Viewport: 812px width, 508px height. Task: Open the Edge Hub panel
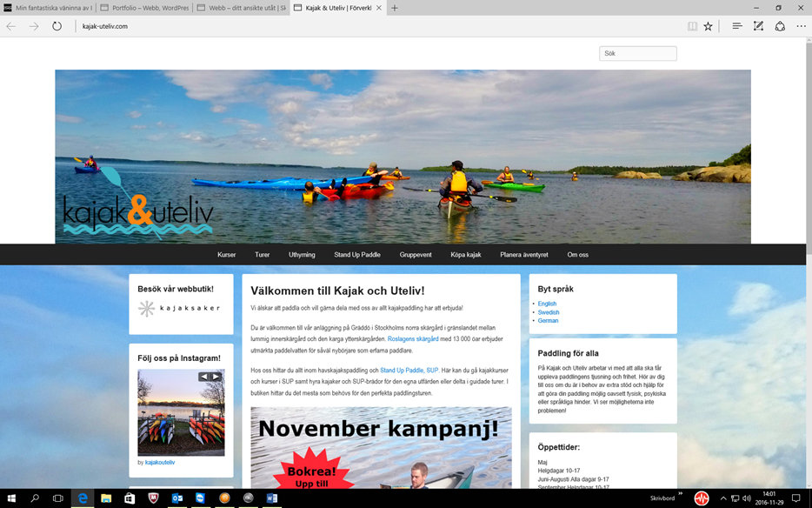point(737,26)
